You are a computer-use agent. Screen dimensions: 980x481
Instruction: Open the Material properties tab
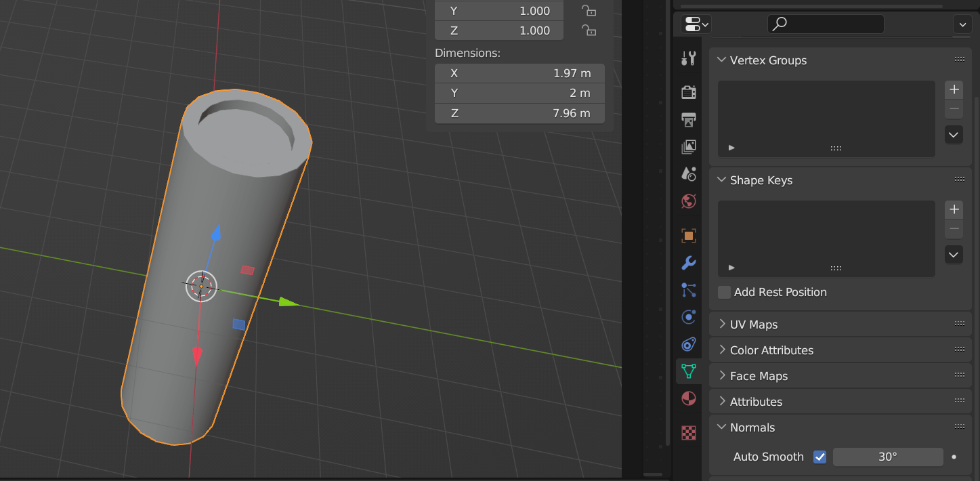tap(689, 398)
